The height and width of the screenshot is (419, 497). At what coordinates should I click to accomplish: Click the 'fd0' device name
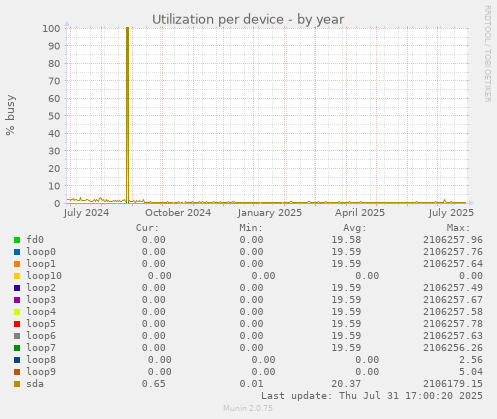(x=35, y=240)
